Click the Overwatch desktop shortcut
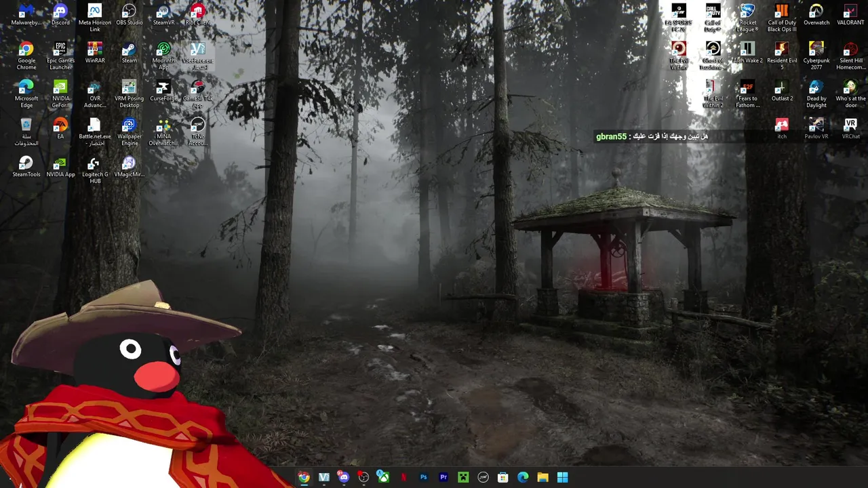This screenshot has width=868, height=488. pos(816,16)
